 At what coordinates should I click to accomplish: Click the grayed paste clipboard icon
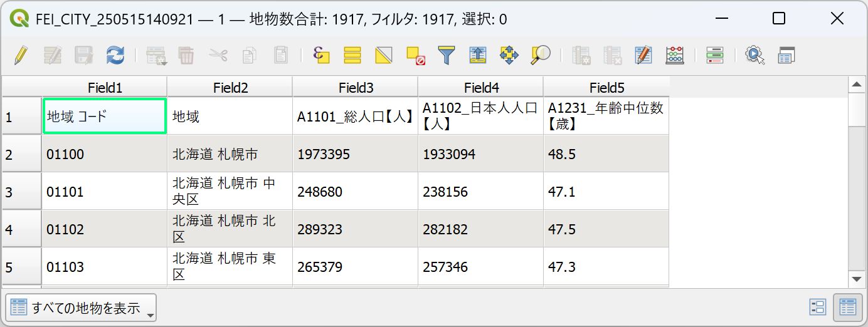(280, 55)
